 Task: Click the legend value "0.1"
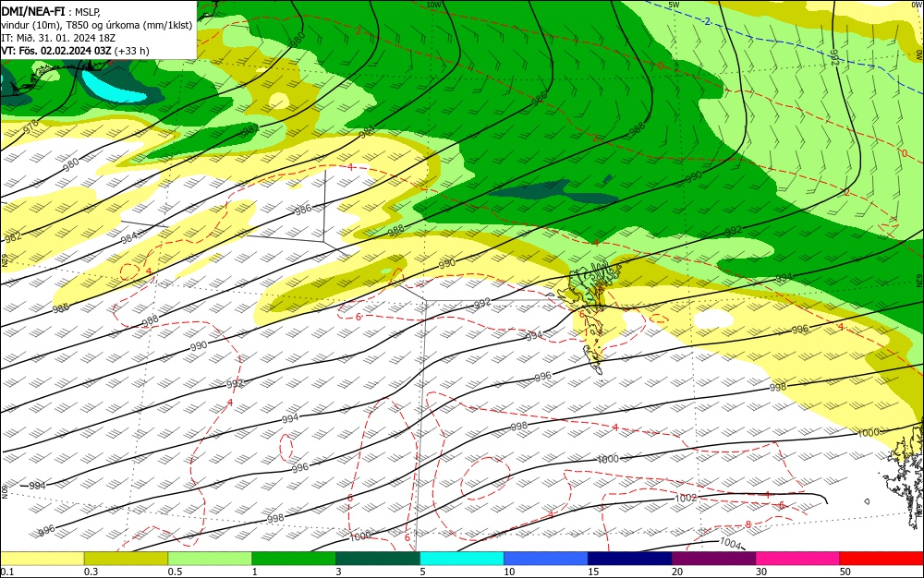(x=7, y=572)
